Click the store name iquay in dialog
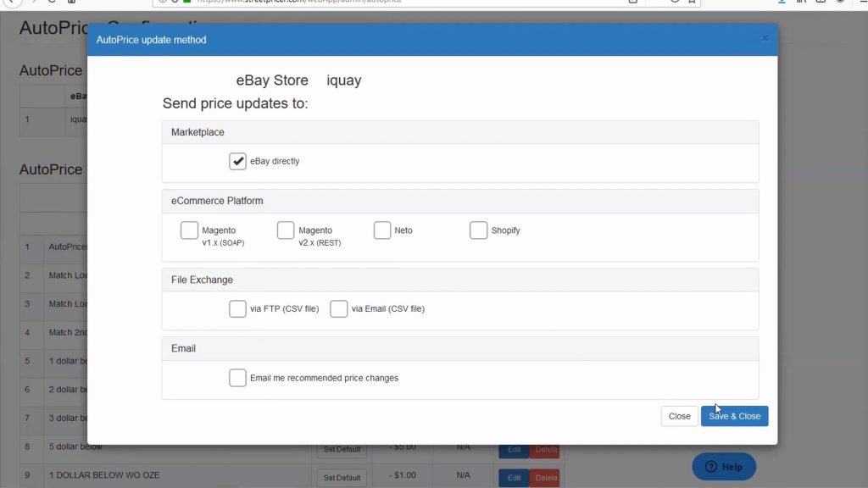The height and width of the screenshot is (488, 868). [344, 80]
